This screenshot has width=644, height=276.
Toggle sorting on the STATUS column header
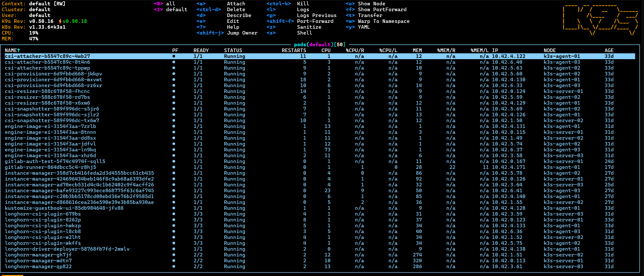233,50
